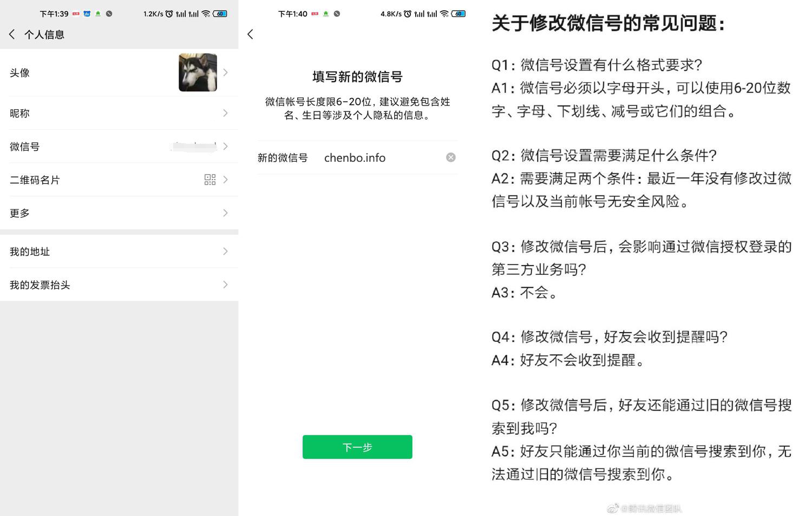Tap the Weibo logo watermark

(612, 508)
